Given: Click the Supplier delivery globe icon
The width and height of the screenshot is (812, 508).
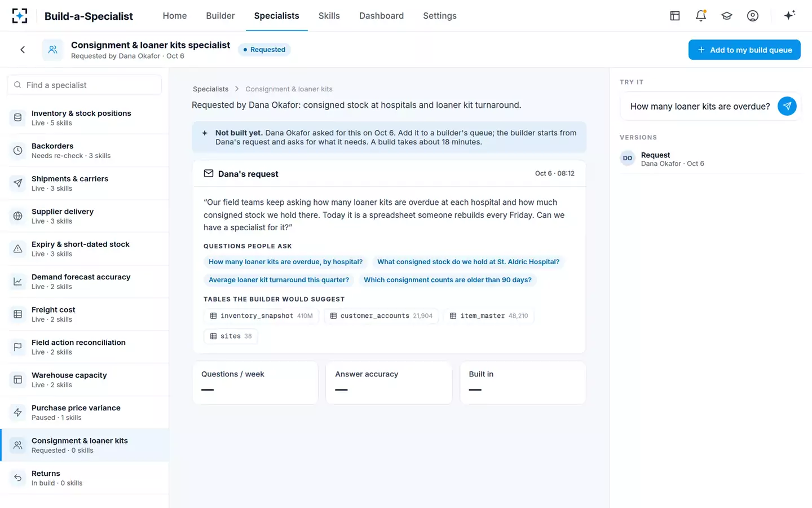Looking at the screenshot, I should coord(18,216).
